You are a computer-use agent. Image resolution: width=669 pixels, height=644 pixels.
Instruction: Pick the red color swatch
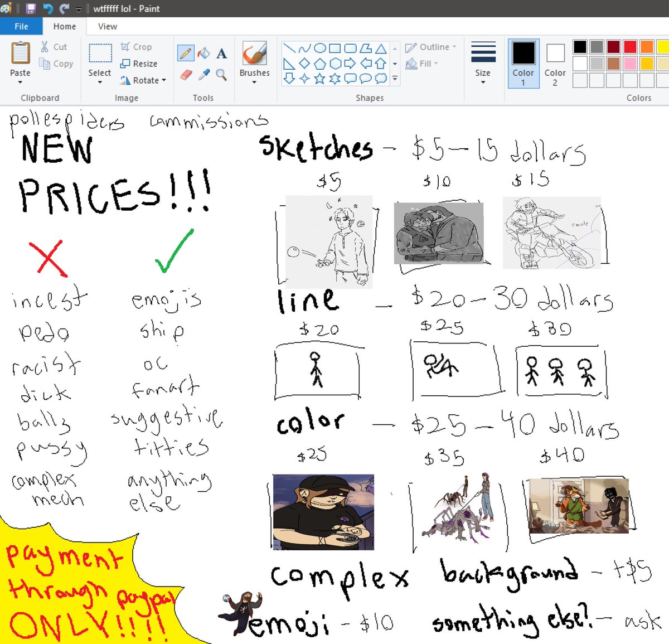tap(630, 47)
